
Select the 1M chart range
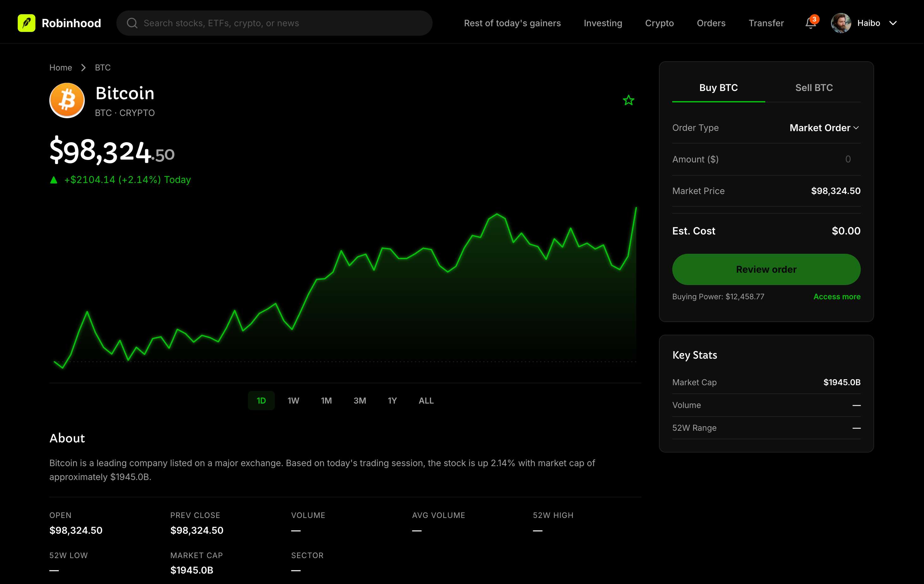(326, 400)
